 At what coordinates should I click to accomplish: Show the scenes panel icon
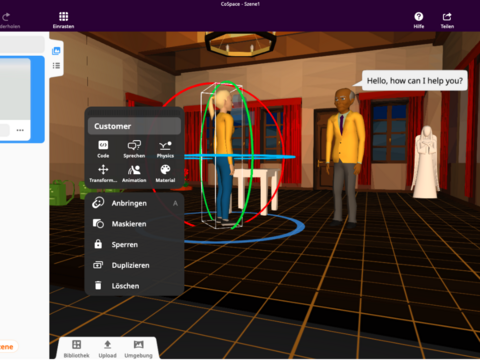click(x=56, y=51)
